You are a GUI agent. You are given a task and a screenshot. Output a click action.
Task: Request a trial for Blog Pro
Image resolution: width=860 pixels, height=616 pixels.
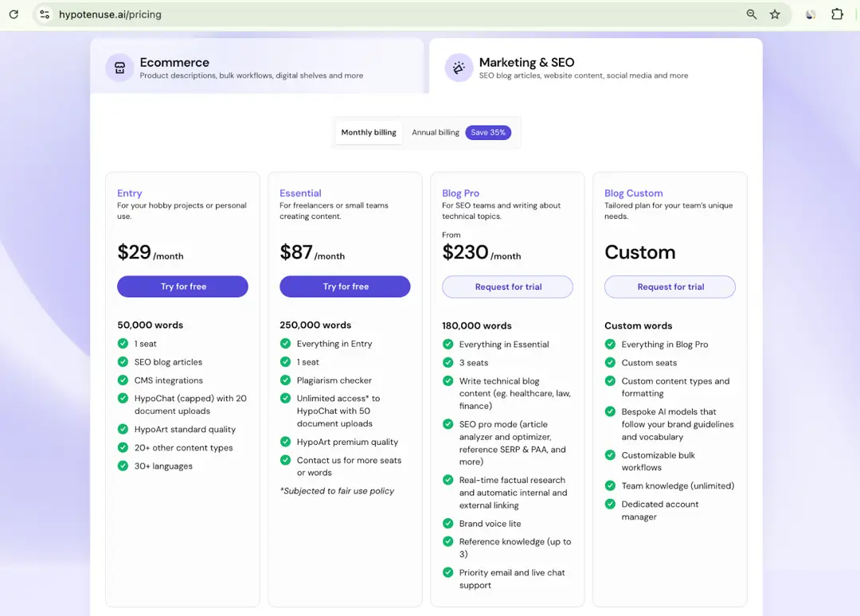pos(507,287)
